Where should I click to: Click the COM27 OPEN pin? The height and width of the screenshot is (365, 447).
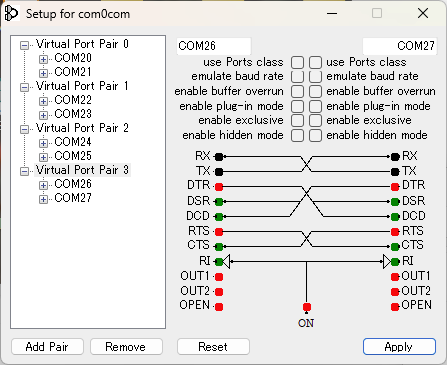[x=395, y=307]
